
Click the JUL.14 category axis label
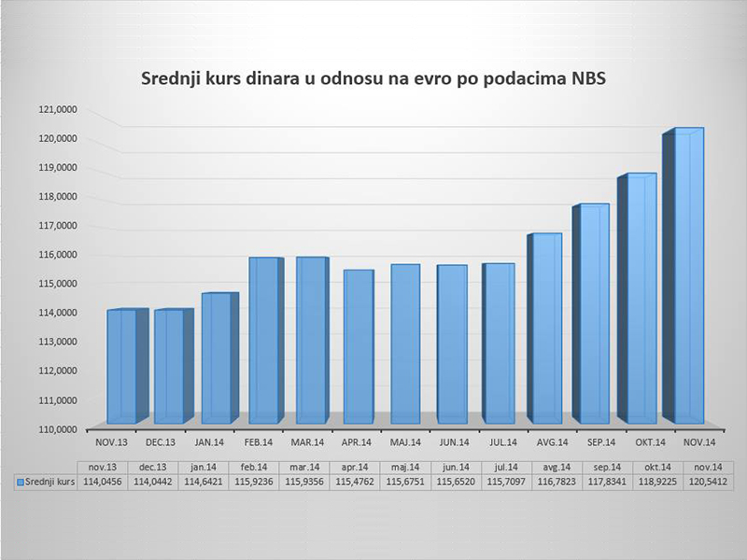503,442
